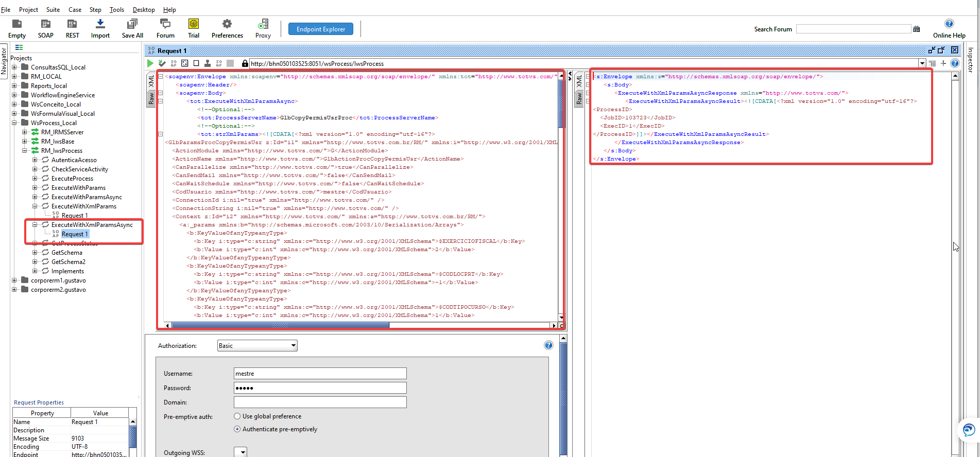Click the Search Forum binoculars icon
The width and height of the screenshot is (980, 457).
[x=917, y=29]
